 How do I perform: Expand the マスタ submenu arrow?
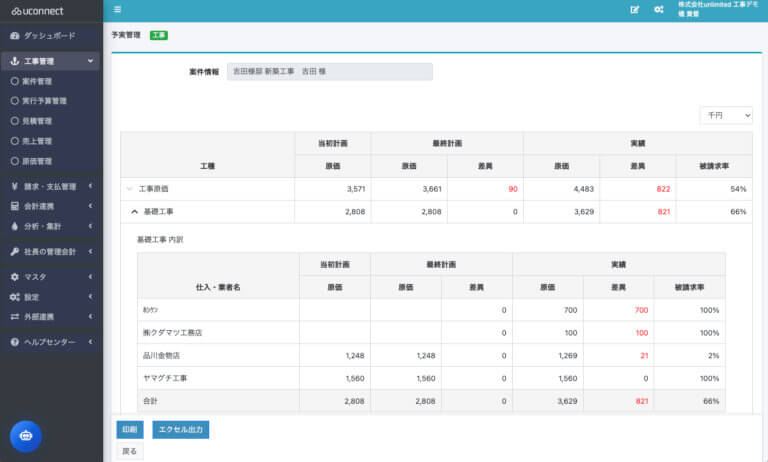point(91,277)
